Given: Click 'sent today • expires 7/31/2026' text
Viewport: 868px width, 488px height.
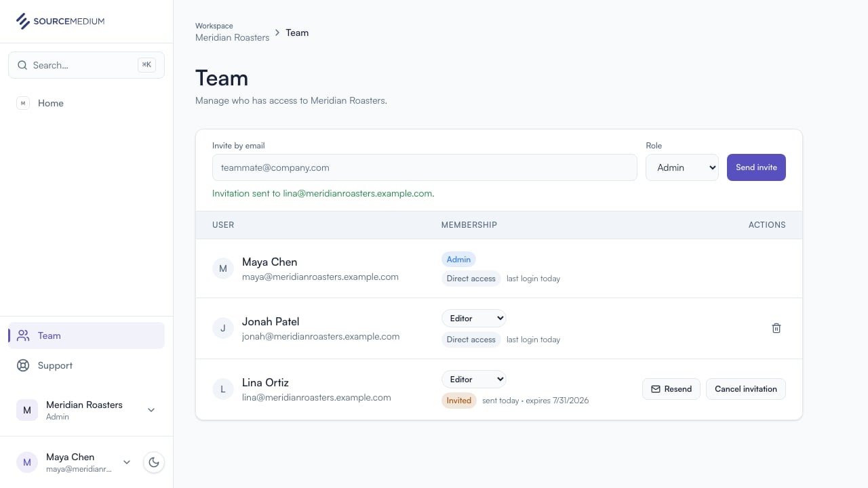Looking at the screenshot, I should point(536,401).
